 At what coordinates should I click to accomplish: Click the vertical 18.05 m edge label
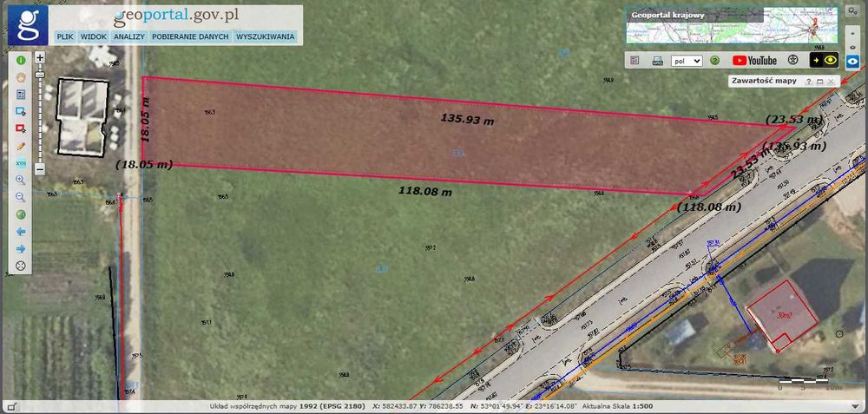point(146,120)
